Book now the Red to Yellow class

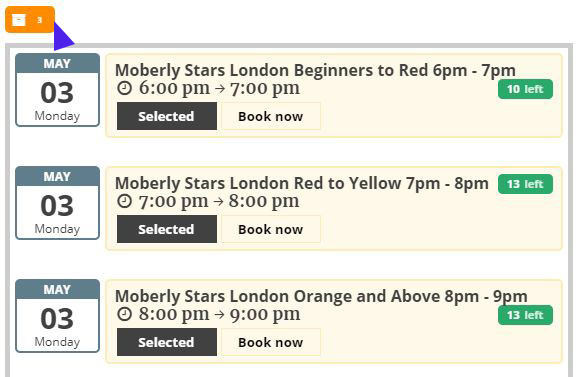tap(271, 229)
